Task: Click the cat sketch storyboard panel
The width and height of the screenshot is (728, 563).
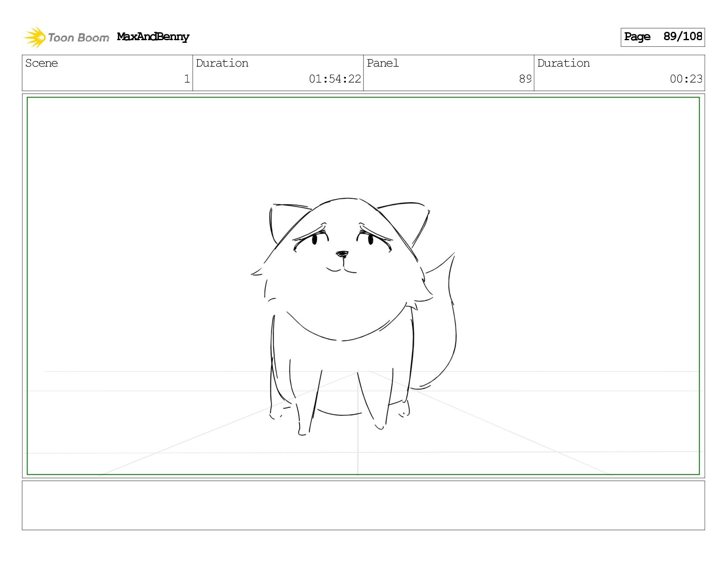Action: 363,286
